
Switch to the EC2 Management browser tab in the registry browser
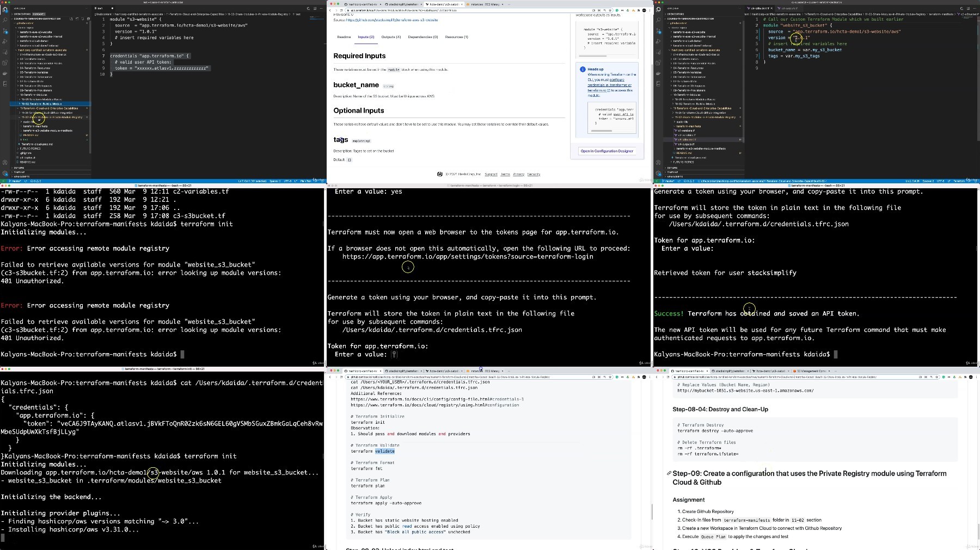point(485,4)
